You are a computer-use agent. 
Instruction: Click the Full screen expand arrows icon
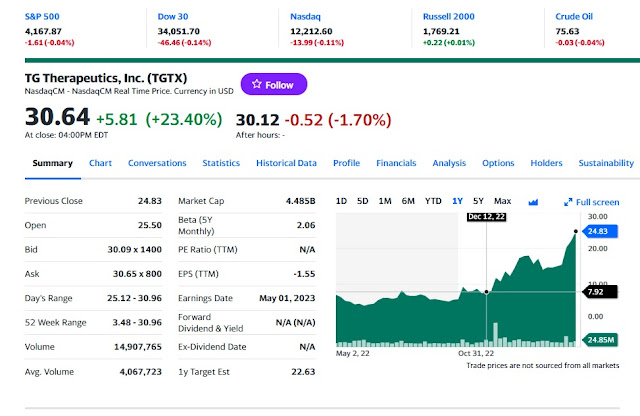[x=568, y=202]
